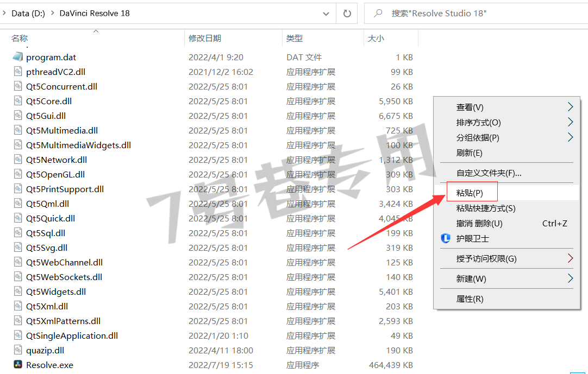
Task: Open 属性(R) from the context menu
Action: [506, 299]
